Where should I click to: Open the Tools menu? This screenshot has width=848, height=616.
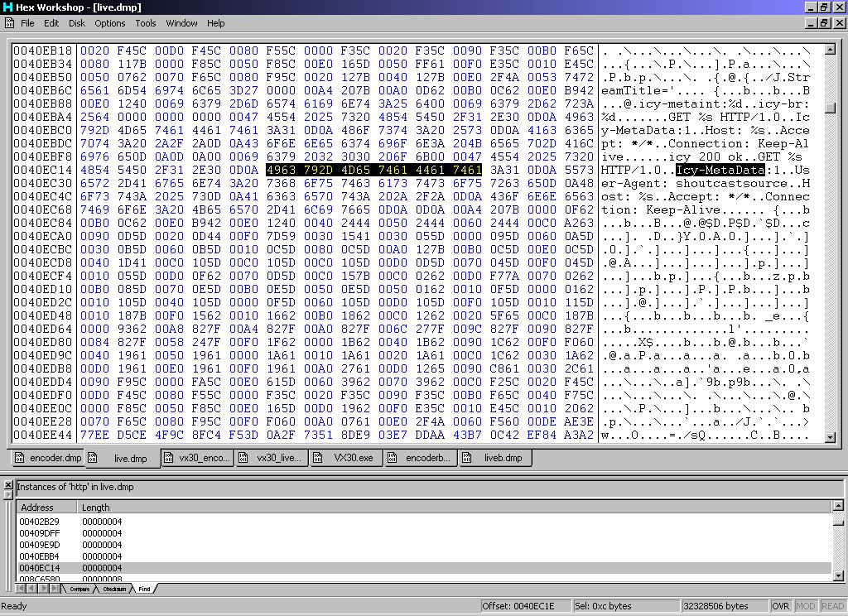(x=146, y=23)
